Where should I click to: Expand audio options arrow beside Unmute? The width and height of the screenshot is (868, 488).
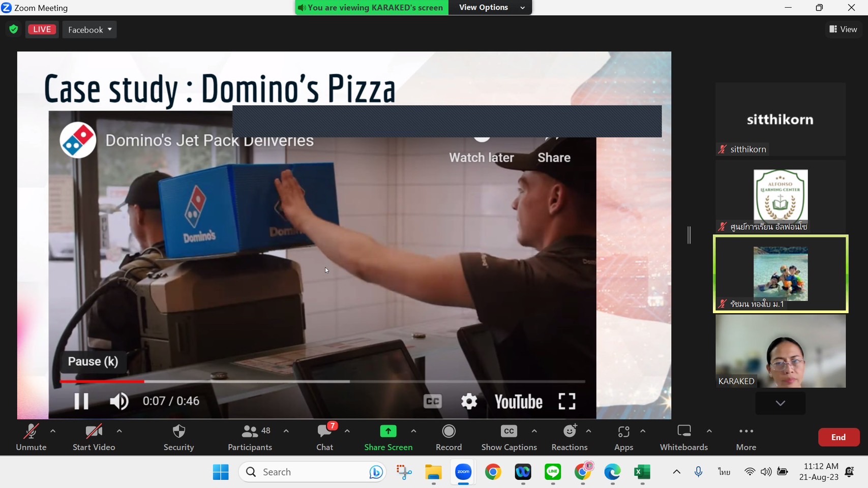click(53, 431)
